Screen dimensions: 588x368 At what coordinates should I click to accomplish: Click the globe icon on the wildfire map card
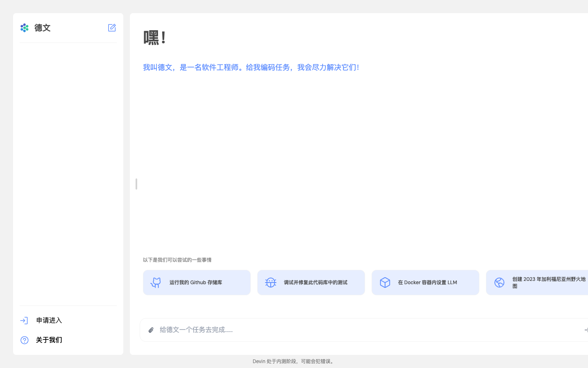499,282
